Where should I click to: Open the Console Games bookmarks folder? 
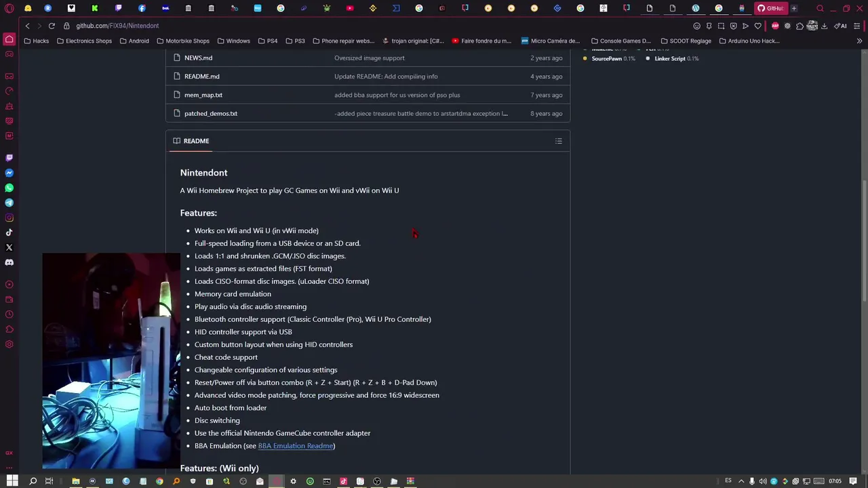[x=620, y=41]
